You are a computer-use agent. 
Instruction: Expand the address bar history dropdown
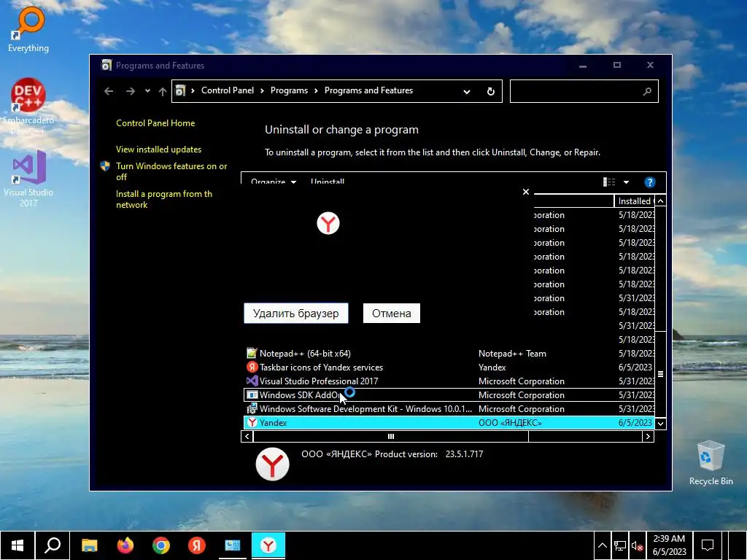[x=467, y=91]
